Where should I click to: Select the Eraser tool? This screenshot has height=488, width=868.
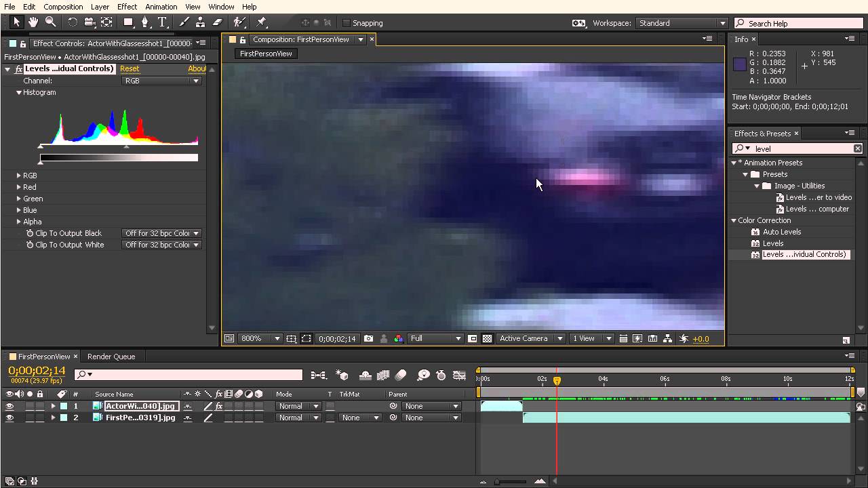pos(218,22)
